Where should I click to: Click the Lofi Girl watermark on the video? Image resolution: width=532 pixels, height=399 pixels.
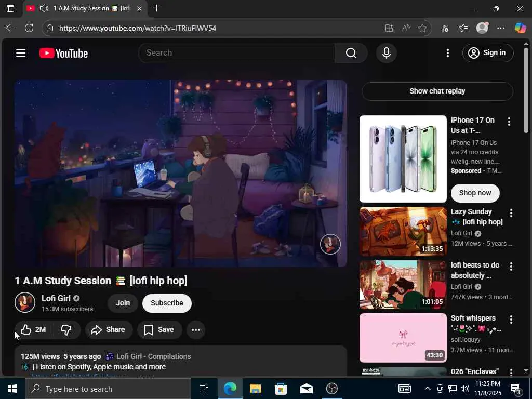coord(330,244)
